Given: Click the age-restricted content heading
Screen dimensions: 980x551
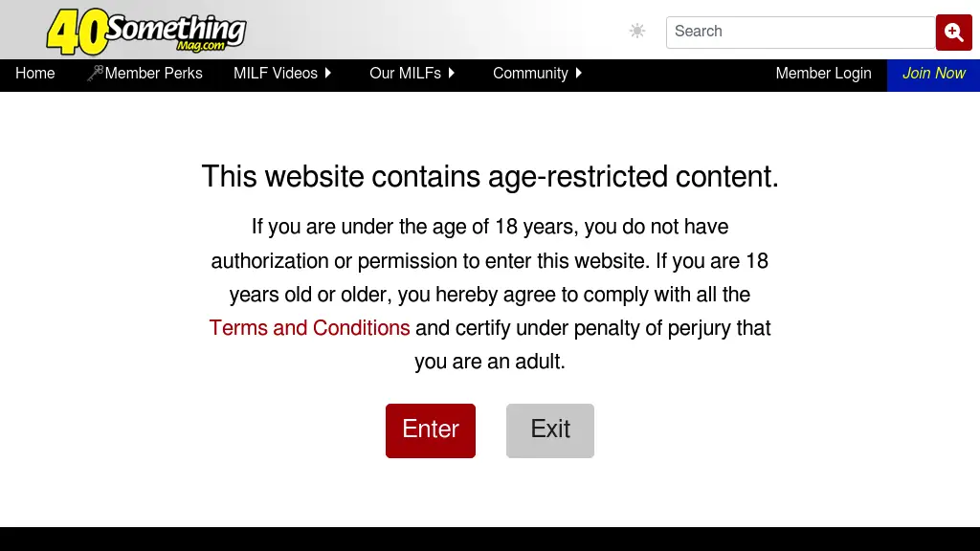Looking at the screenshot, I should (x=490, y=177).
